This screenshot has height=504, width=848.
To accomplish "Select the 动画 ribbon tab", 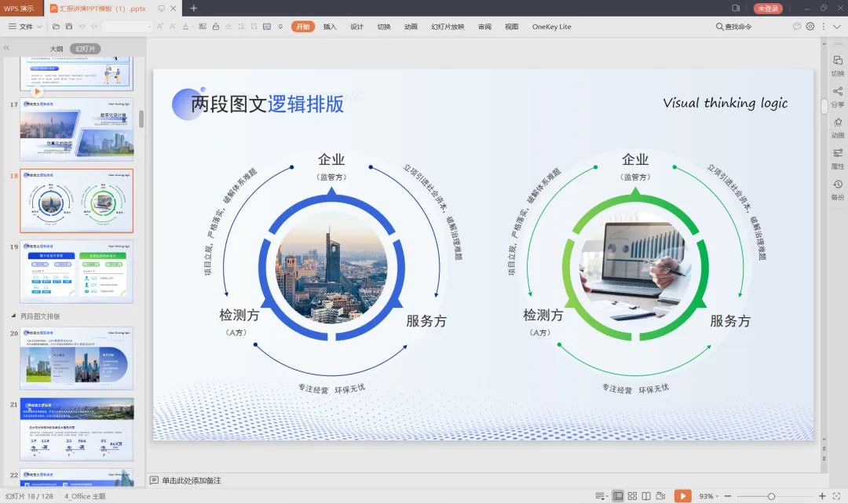I will (411, 27).
